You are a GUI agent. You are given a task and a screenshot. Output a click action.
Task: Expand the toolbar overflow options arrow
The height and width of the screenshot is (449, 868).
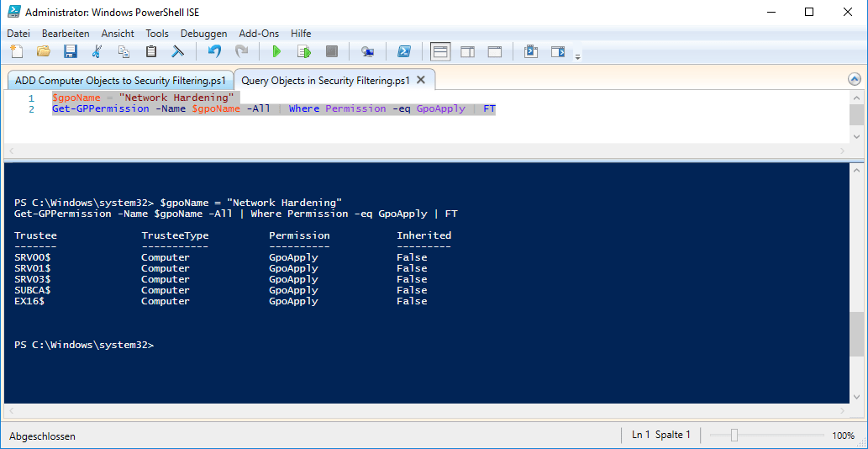click(577, 56)
